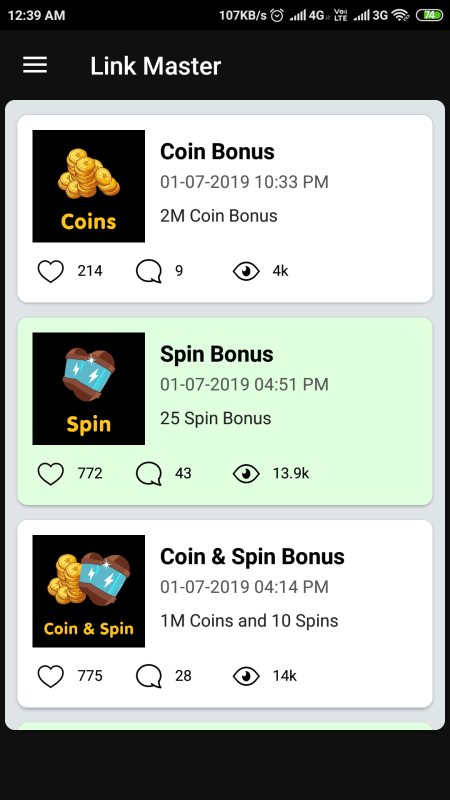Viewport: 450px width, 800px height.
Task: Open the hamburger navigation menu
Action: [x=35, y=65]
